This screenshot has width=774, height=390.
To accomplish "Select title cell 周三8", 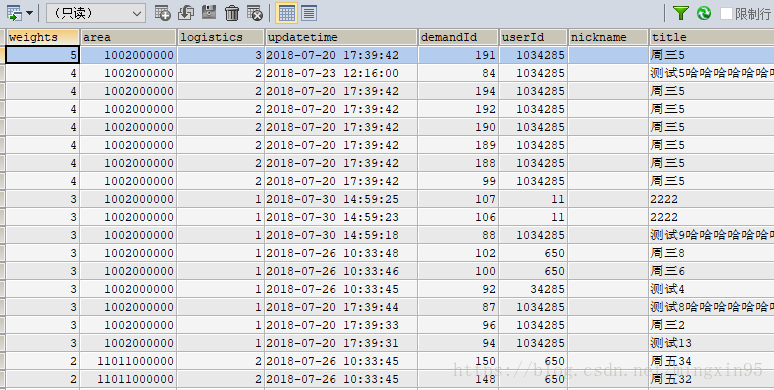I will tap(712, 253).
